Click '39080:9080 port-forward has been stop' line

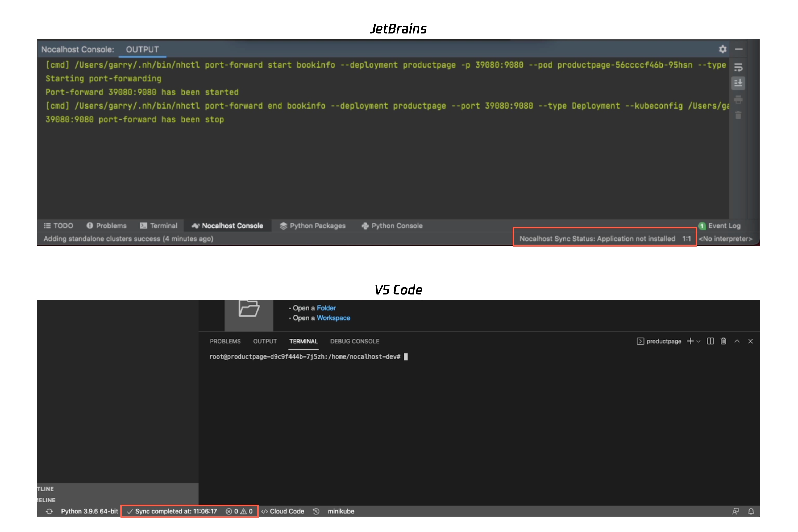(x=135, y=119)
